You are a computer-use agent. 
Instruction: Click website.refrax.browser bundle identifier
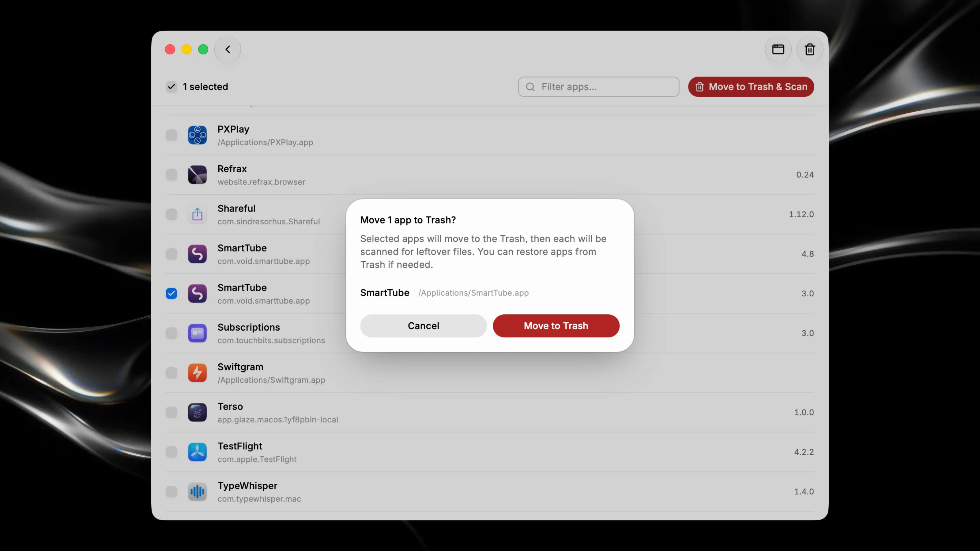coord(261,182)
